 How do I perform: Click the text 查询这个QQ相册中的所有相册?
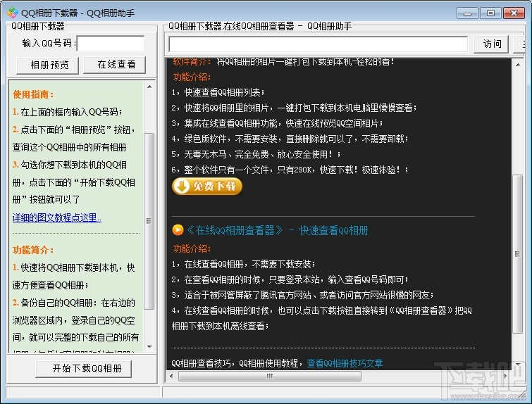[69, 147]
